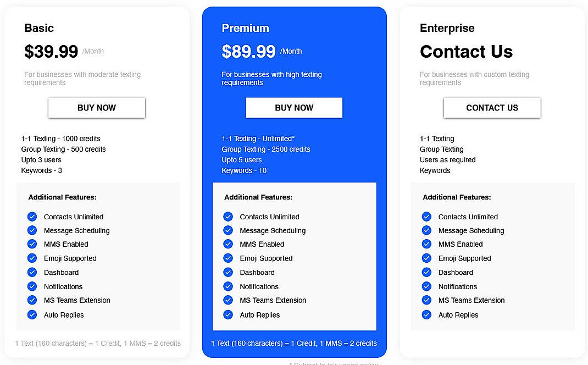The image size is (588, 365).
Task: Select the Dashboard check icon under Enterprise
Action: [x=426, y=272]
